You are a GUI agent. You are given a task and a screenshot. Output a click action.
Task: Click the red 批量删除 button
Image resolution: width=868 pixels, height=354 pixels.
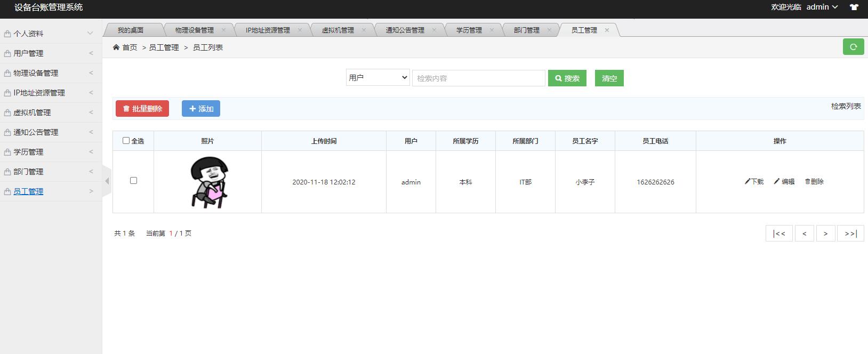click(142, 108)
